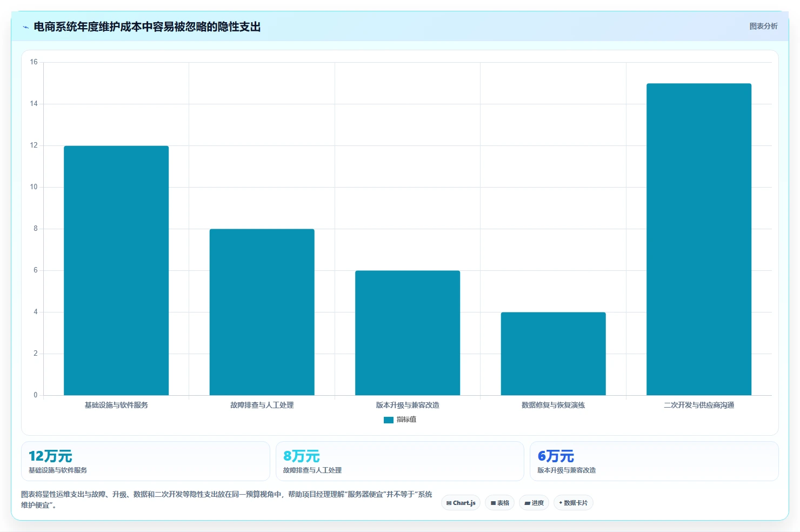Screen dimensions: 800x532
Task: Click the description paragraph starting 图表将显性运维支出
Action: tap(226, 500)
